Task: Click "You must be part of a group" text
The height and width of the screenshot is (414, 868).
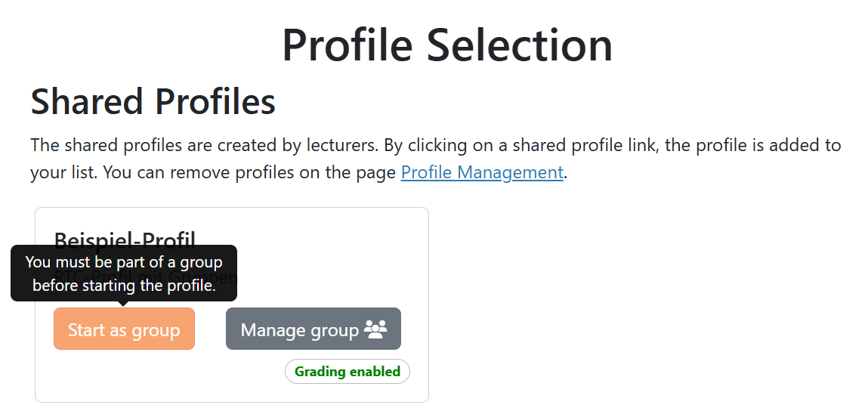Action: (x=124, y=262)
